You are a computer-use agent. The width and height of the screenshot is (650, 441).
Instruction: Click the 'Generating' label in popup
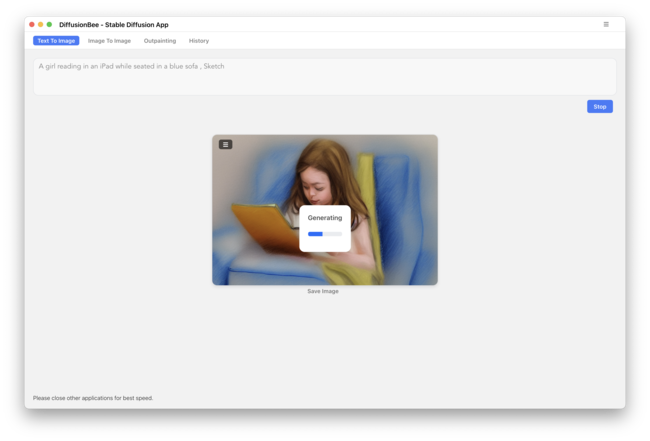(x=325, y=218)
